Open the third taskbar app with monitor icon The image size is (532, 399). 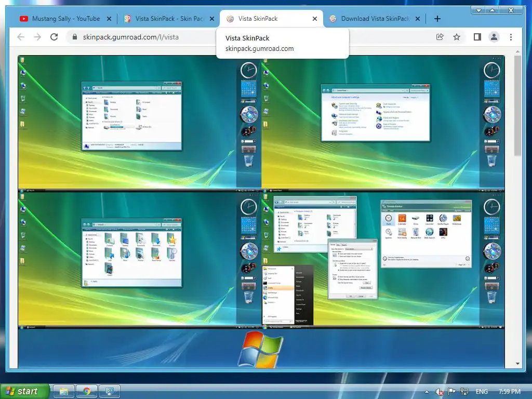pos(109,391)
